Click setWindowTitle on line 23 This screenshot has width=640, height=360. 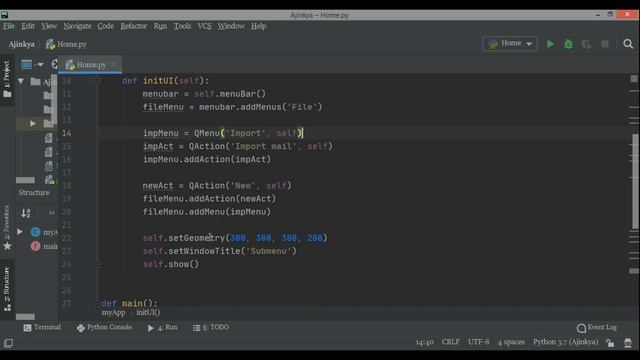(204, 251)
